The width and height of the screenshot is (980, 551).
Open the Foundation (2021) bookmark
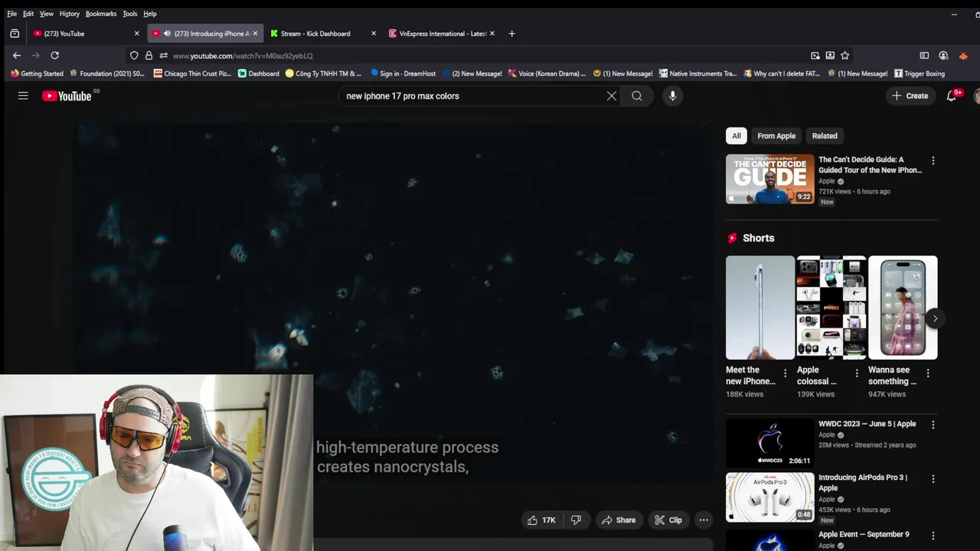[106, 73]
